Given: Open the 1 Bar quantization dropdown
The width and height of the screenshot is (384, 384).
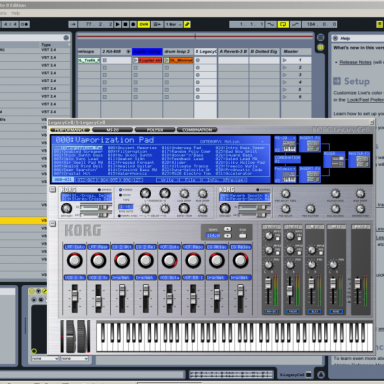Looking at the screenshot, I should tap(174, 24).
